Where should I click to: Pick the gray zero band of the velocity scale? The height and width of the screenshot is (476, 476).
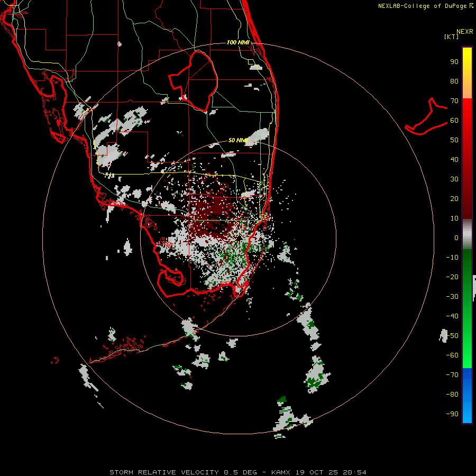pos(467,234)
